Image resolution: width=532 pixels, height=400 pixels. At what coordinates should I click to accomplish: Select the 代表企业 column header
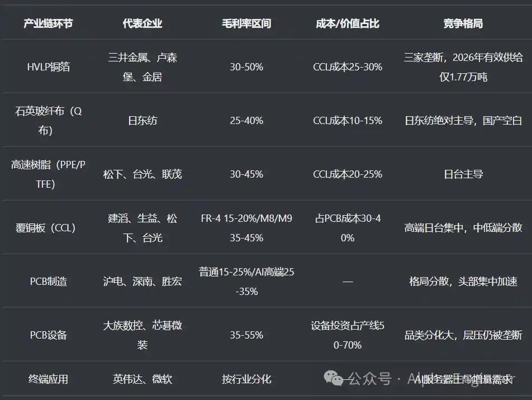point(142,23)
